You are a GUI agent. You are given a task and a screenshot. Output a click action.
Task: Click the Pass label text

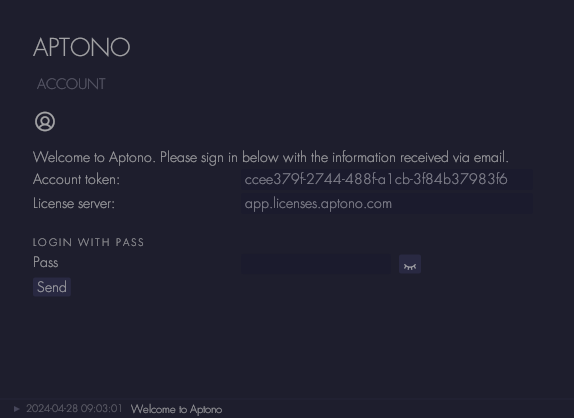point(45,262)
